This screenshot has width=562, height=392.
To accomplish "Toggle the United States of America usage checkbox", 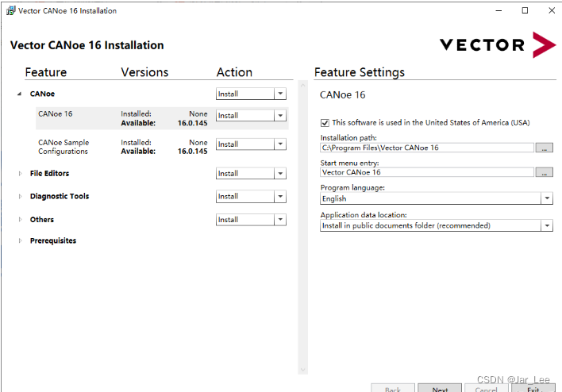I will (325, 123).
